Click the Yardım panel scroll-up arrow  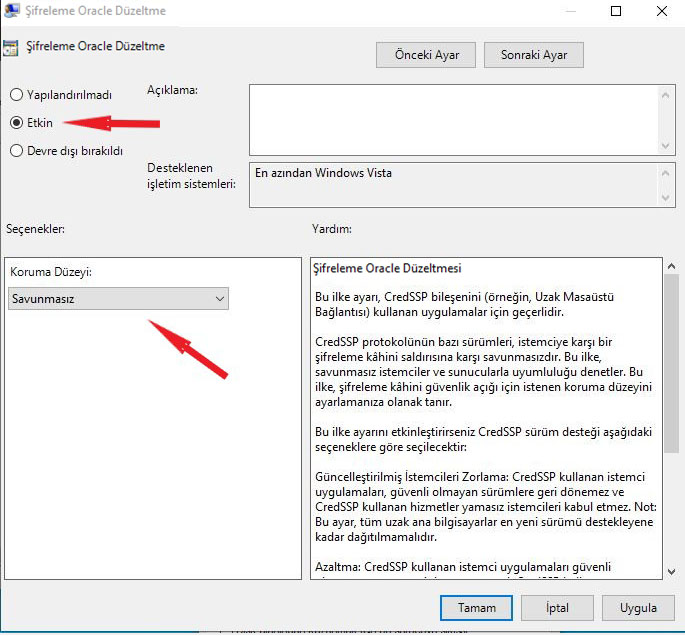click(x=671, y=266)
